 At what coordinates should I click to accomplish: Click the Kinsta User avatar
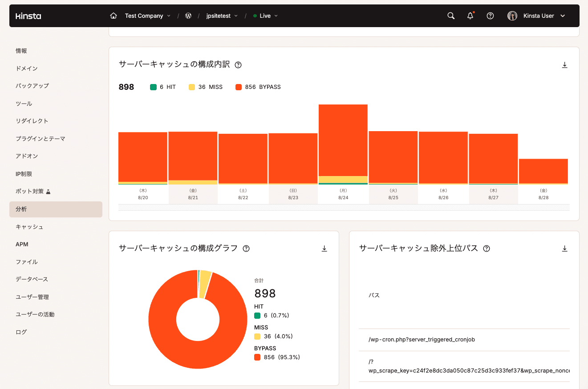click(x=512, y=16)
